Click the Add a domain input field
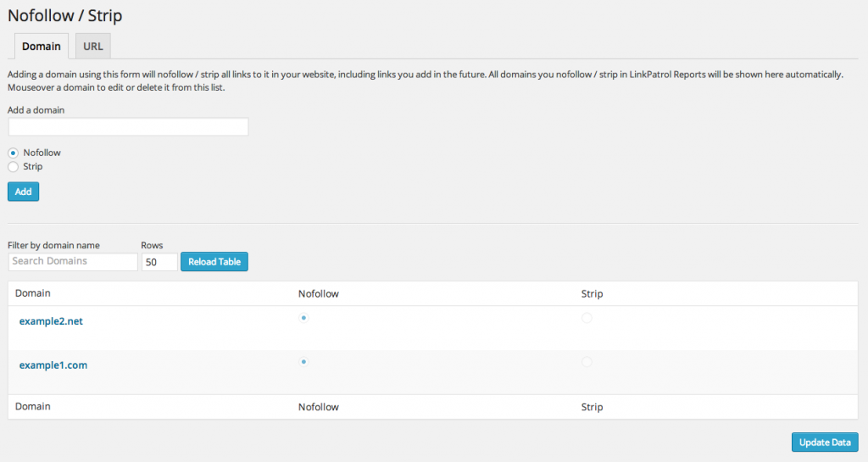This screenshot has height=462, width=868. pyautogui.click(x=129, y=126)
